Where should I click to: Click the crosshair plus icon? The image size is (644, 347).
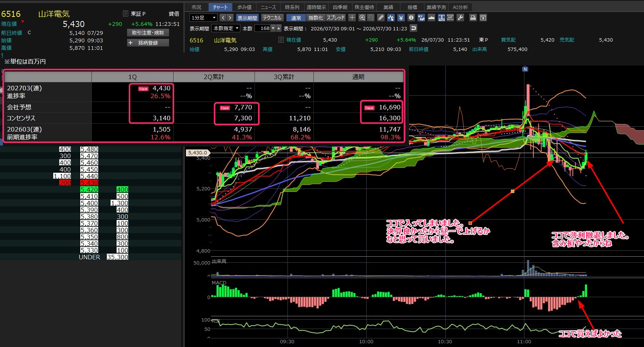(x=352, y=18)
